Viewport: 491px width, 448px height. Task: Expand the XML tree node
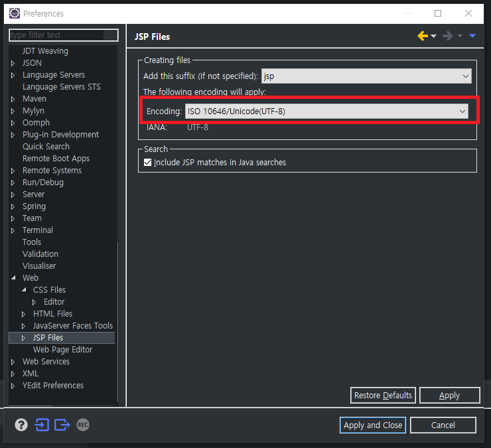coord(13,374)
